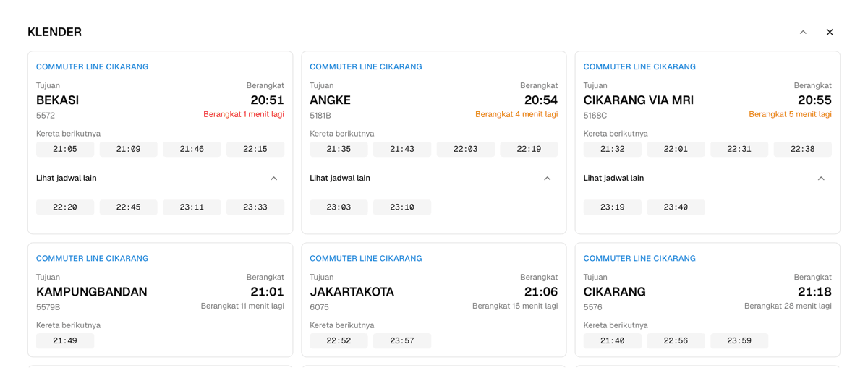
Task: Click 'Berangkat 1 menit lagi' status text
Action: [244, 114]
